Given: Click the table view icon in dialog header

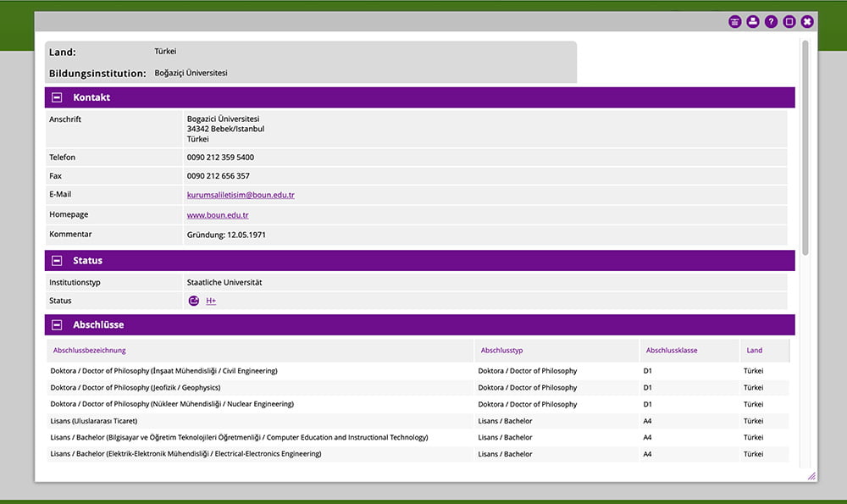Looking at the screenshot, I should [734, 22].
